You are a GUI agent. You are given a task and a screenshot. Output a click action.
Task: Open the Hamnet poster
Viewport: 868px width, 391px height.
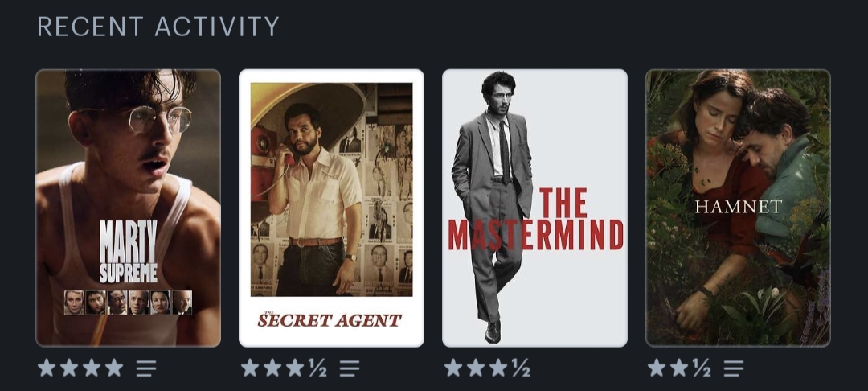point(738,208)
